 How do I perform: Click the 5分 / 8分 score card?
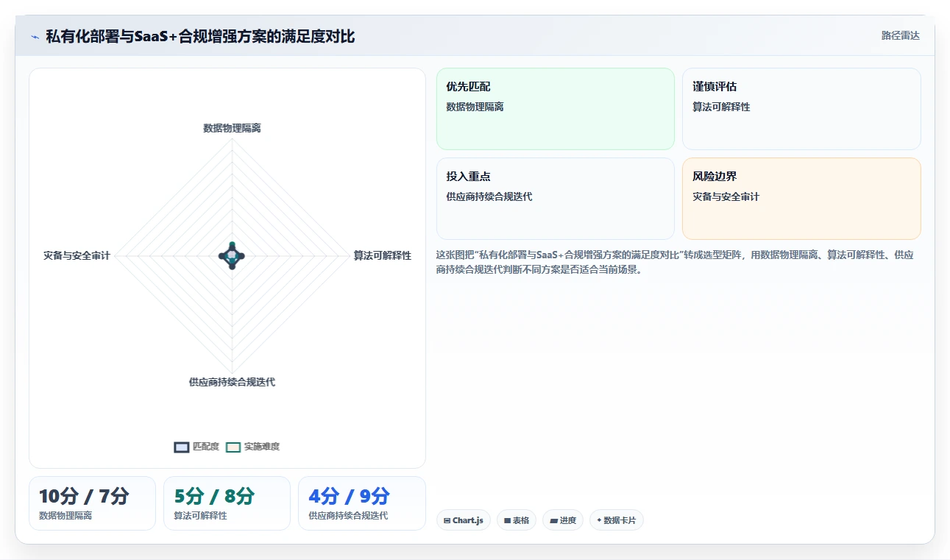[227, 503]
